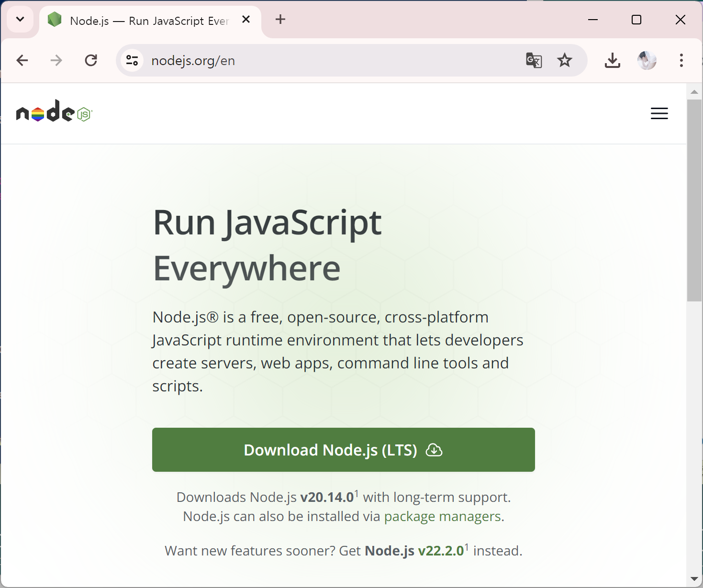Close the Chrome window
Screen dimensions: 703x588
681,20
